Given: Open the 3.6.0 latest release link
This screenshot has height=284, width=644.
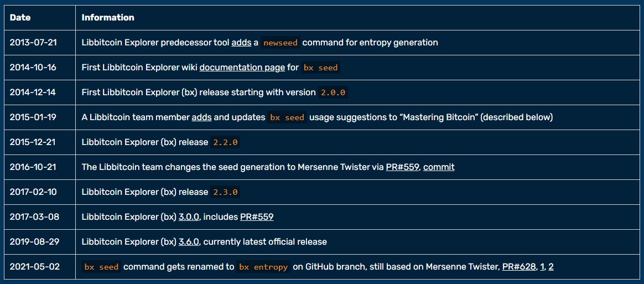Looking at the screenshot, I should 189,242.
